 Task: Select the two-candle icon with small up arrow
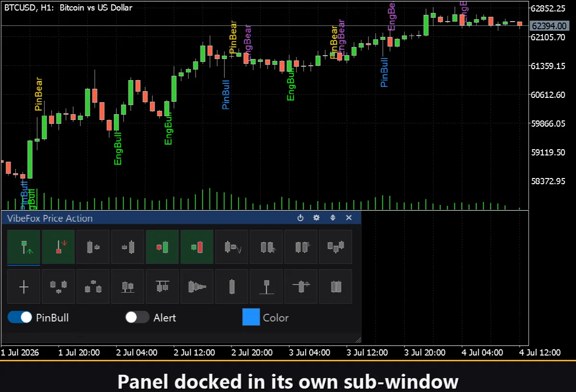266,247
